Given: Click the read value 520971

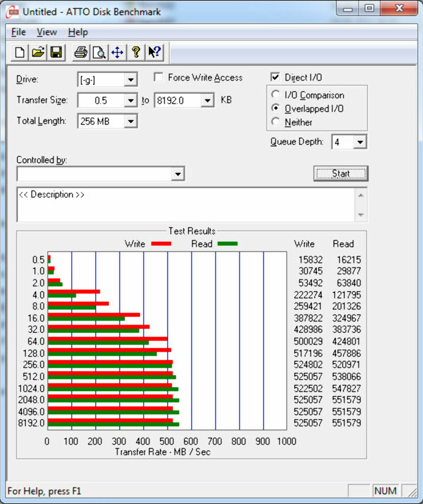Looking at the screenshot, I should (347, 365).
